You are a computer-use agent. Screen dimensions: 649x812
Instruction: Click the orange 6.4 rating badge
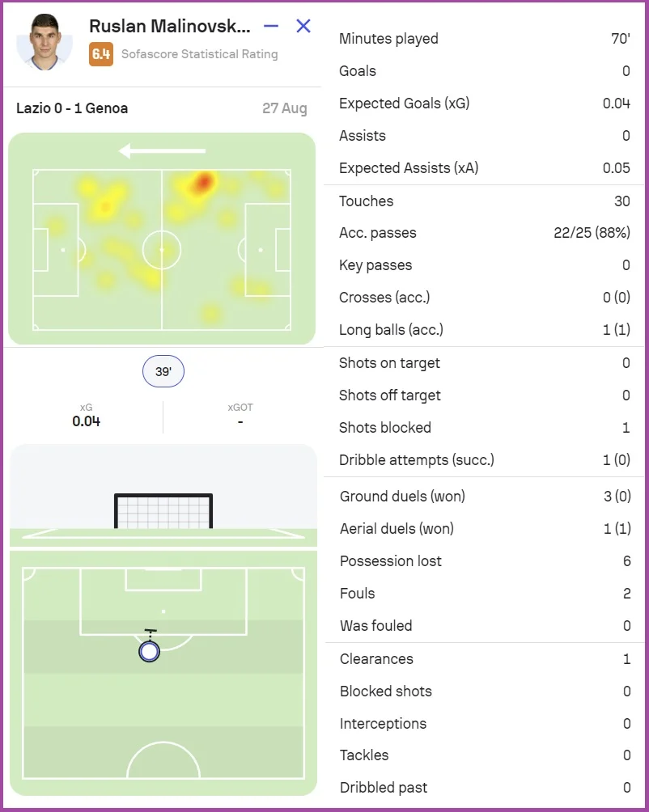101,54
